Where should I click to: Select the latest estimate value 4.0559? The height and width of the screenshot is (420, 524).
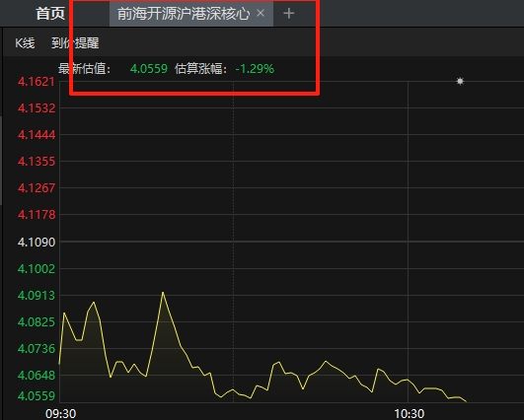(149, 69)
